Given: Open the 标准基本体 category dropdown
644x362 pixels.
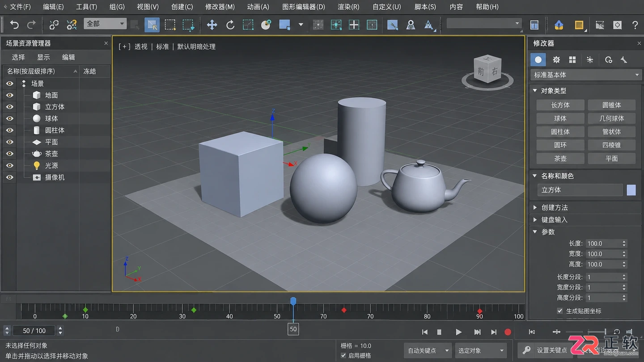Looking at the screenshot, I should (x=586, y=75).
